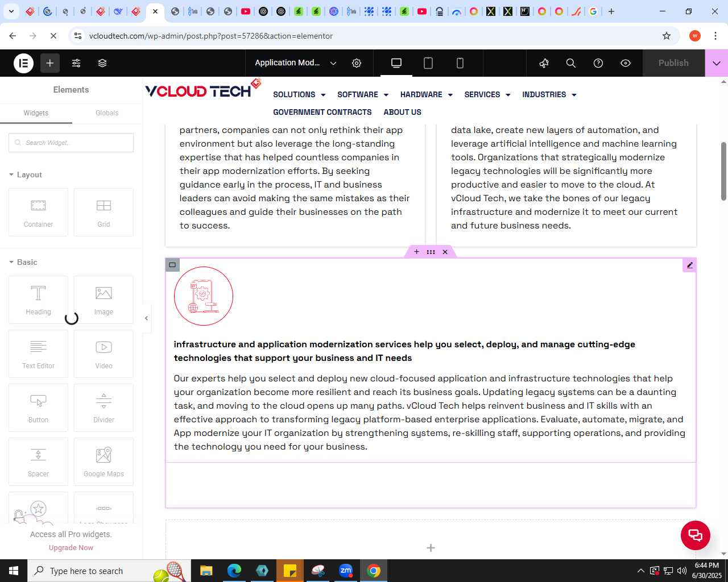Click the Upgrade Now link
The height and width of the screenshot is (582, 728).
[71, 548]
